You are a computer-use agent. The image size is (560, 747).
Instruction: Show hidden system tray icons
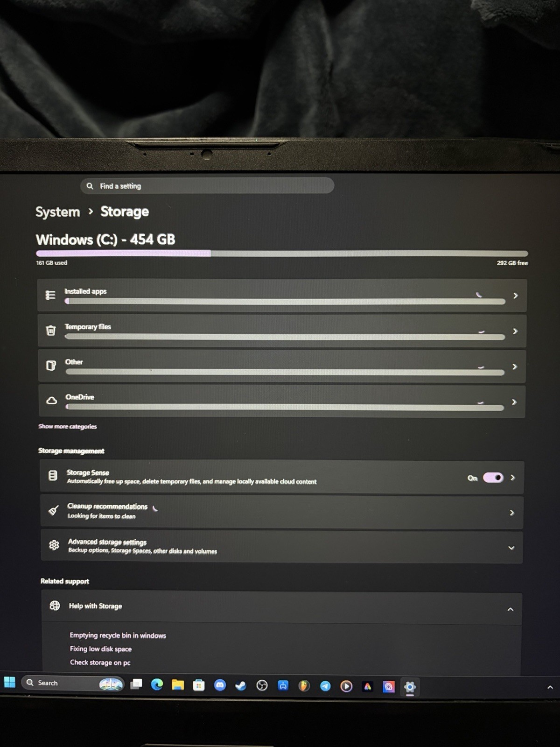(x=550, y=687)
